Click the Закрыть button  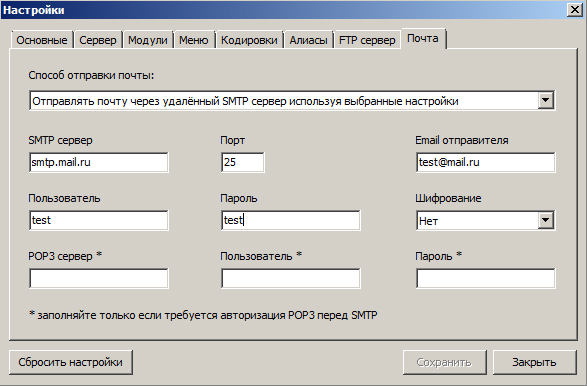click(534, 362)
